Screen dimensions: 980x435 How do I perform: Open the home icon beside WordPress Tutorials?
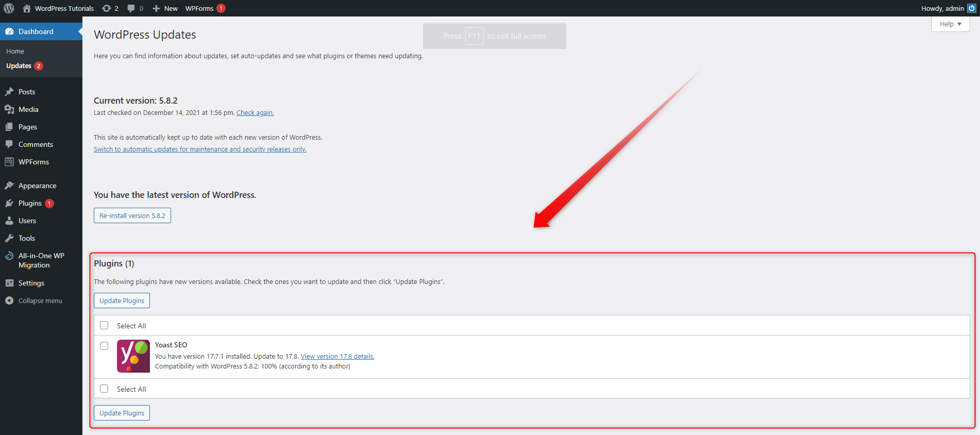click(x=27, y=8)
